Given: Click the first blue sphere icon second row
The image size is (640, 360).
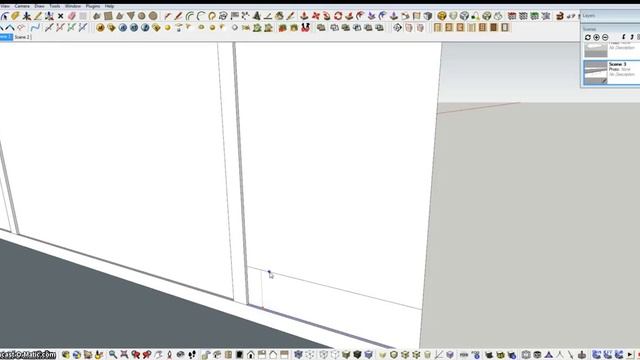Looking at the screenshot, I should pos(123,27).
